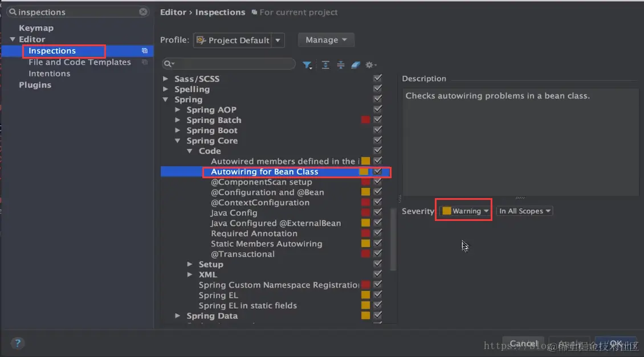Expand the Spring Data node

tap(177, 315)
